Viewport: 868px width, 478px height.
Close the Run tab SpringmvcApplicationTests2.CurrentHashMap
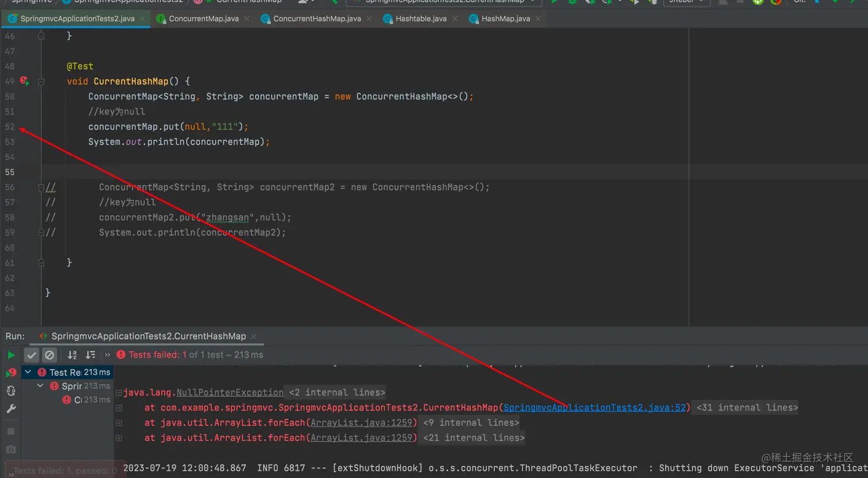[254, 336]
